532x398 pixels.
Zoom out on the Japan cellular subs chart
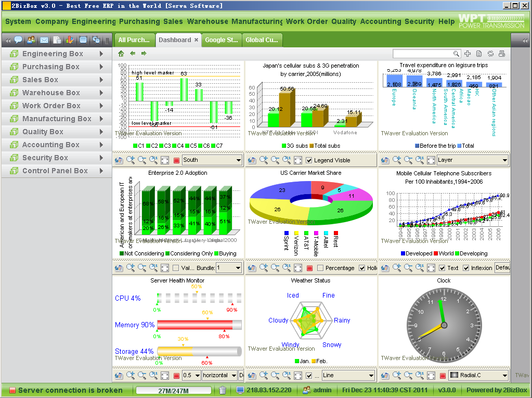tap(275, 160)
